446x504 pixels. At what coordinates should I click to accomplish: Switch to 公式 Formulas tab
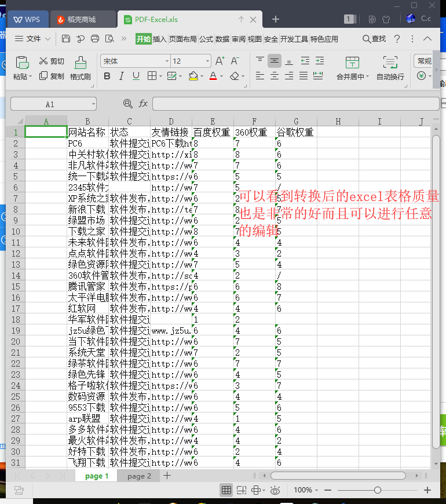pos(206,39)
